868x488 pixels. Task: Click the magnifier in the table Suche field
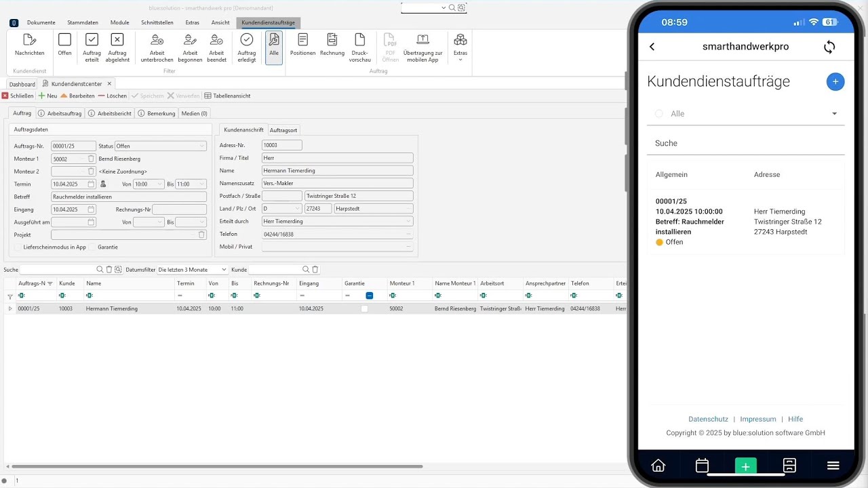[x=100, y=270]
